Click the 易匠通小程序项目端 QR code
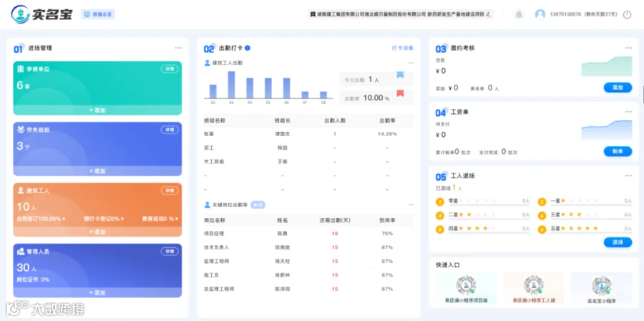644x321 pixels. 466,286
